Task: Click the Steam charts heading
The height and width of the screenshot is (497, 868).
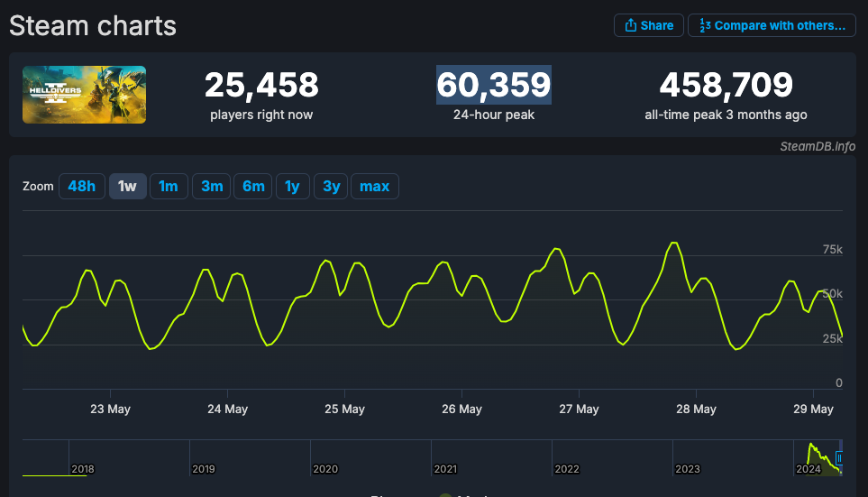Action: pos(93,25)
